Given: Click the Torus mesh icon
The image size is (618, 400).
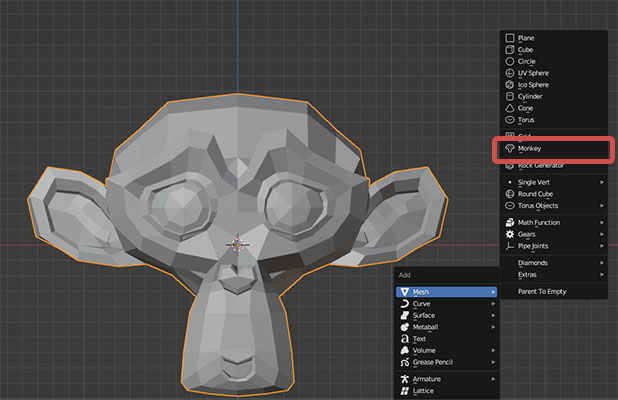Looking at the screenshot, I should tap(510, 120).
